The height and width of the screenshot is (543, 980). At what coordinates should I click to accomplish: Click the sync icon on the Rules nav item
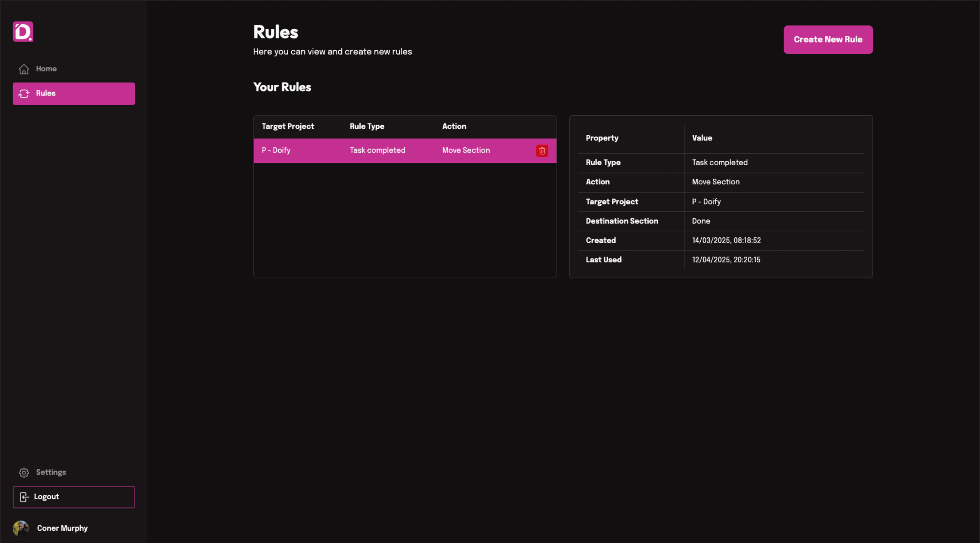[x=24, y=93]
